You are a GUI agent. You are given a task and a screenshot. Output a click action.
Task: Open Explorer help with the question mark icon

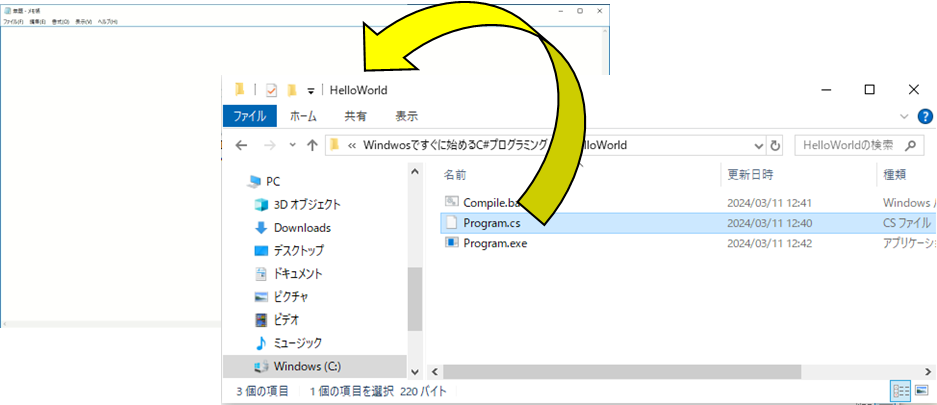point(924,116)
